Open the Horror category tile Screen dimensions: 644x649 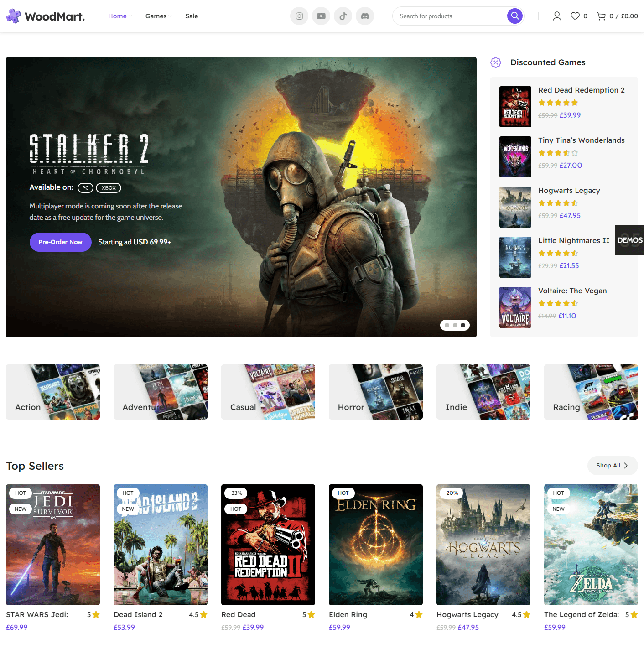[x=376, y=392]
